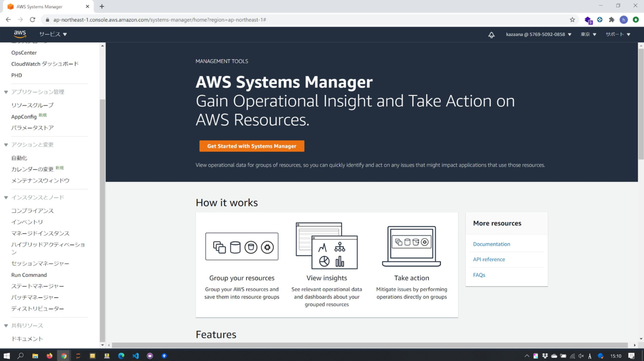Open the Documentation link under More resources
This screenshot has width=644, height=361.
point(491,244)
